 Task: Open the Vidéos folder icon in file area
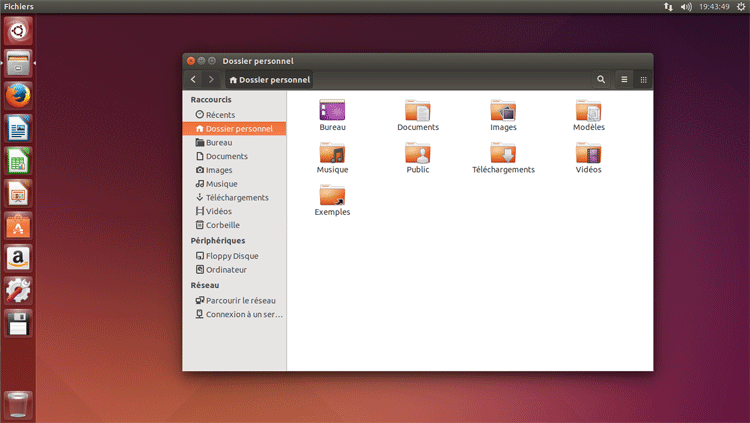point(588,153)
